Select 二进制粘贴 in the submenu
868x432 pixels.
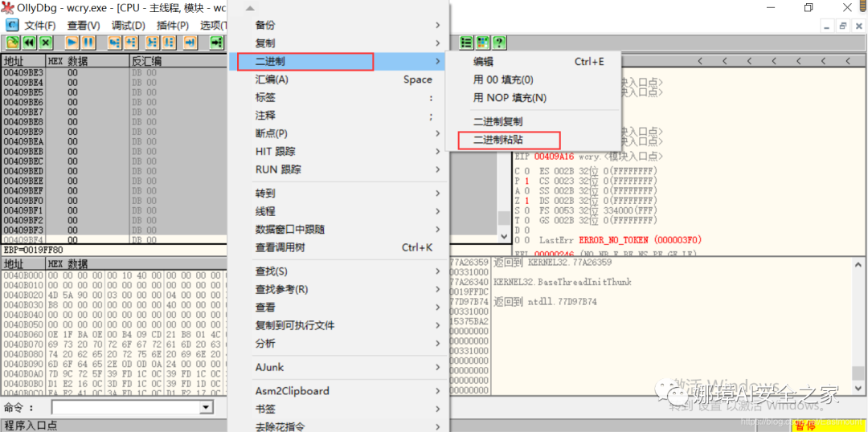(498, 140)
